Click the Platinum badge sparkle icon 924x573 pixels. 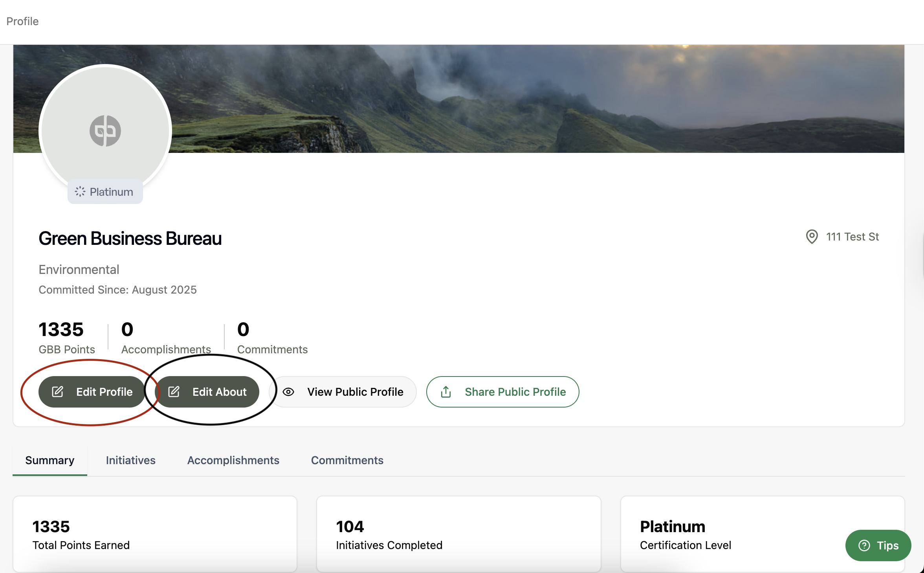[x=80, y=192]
